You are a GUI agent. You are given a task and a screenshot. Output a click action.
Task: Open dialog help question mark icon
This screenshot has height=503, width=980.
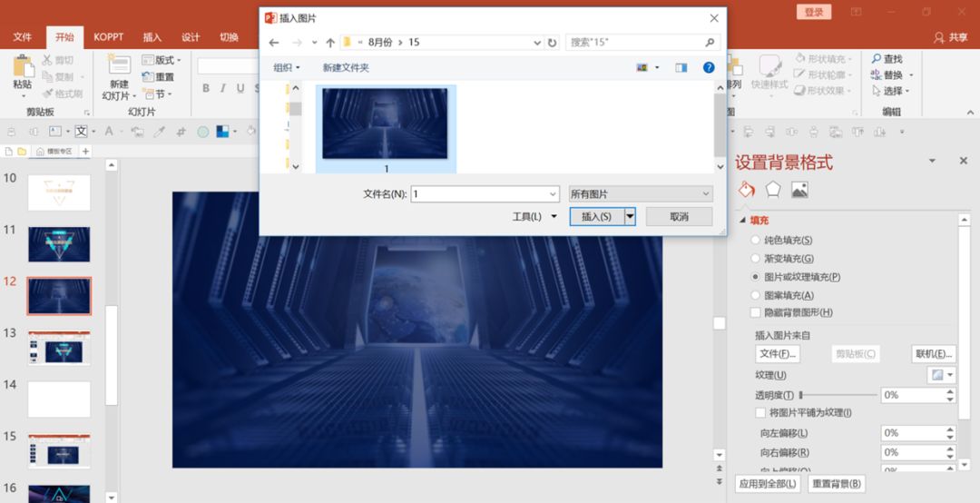coord(709,67)
